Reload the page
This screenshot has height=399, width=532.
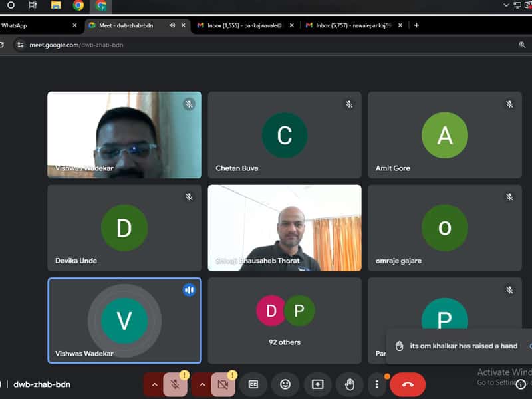tap(2, 45)
